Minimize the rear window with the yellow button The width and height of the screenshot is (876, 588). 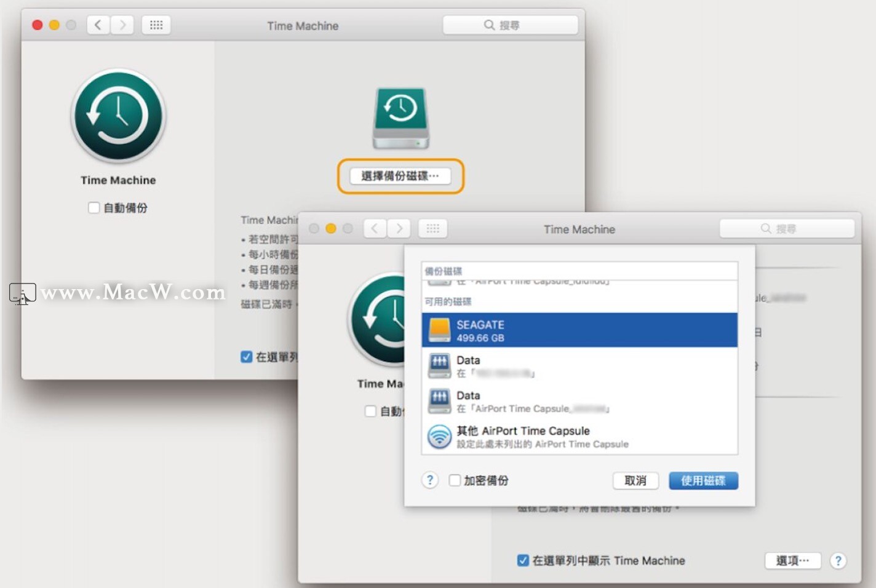[x=54, y=25]
